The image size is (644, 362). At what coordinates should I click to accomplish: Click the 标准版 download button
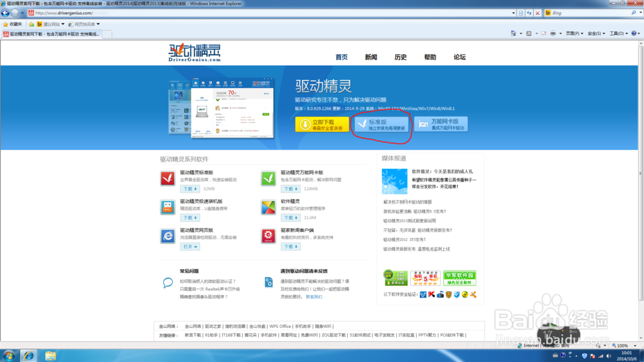tap(381, 124)
